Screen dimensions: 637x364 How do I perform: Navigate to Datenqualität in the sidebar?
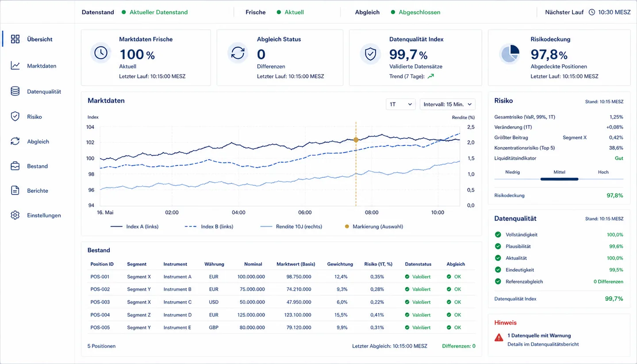pos(44,92)
